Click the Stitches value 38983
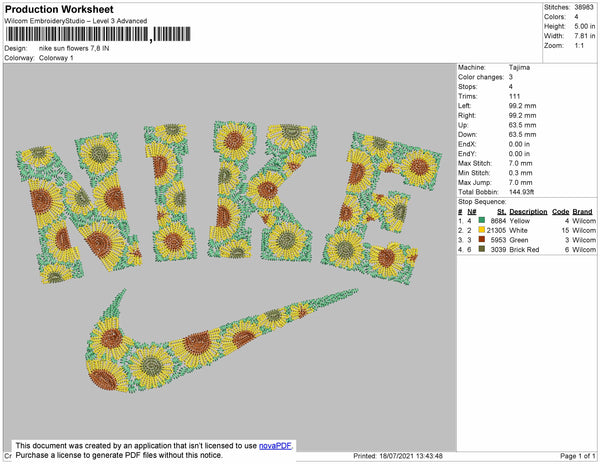 click(x=584, y=7)
